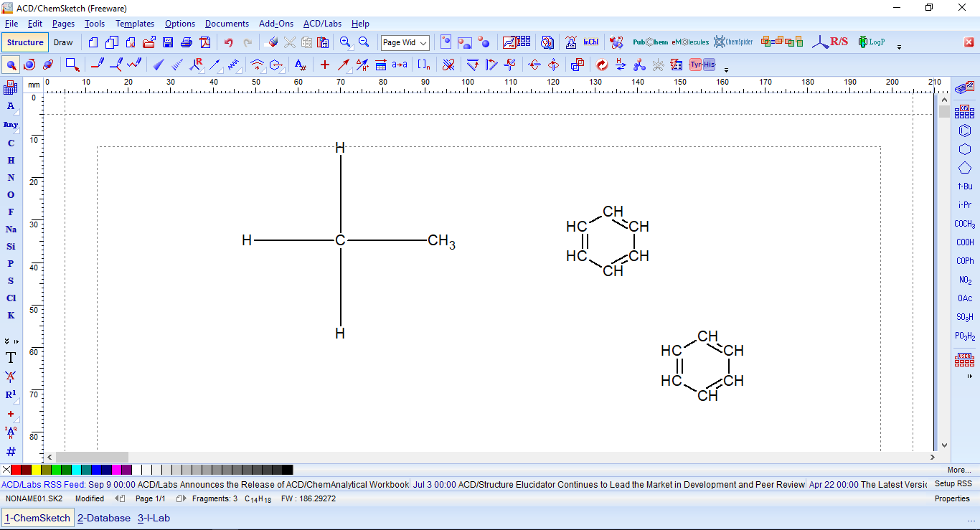
Task: Select the Nitrogen atom in left palette
Action: pos(11,178)
